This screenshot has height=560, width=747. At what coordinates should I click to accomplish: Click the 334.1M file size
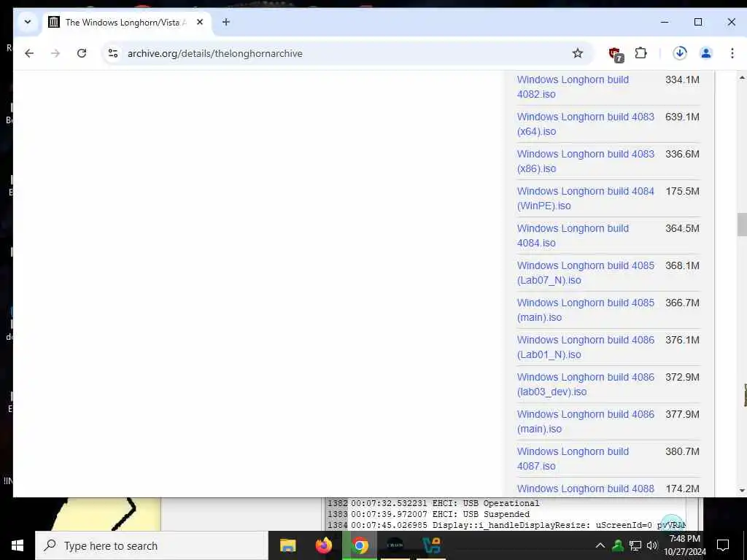click(x=682, y=79)
